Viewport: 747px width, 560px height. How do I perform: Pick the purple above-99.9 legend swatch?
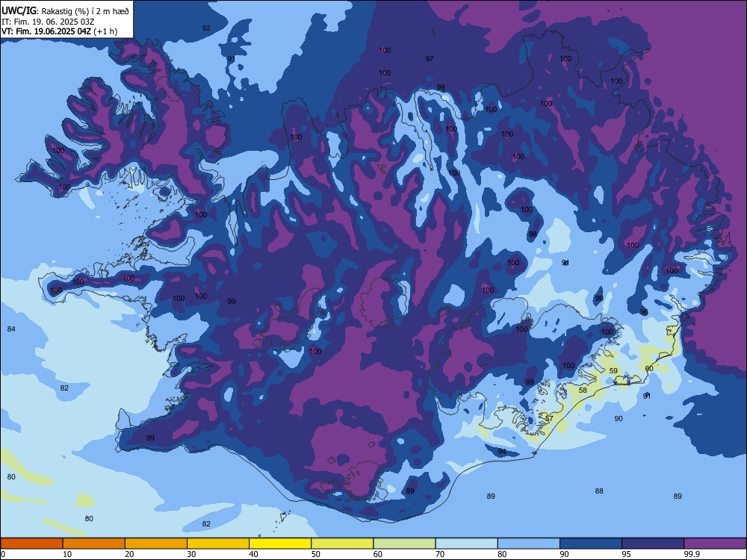point(716,544)
